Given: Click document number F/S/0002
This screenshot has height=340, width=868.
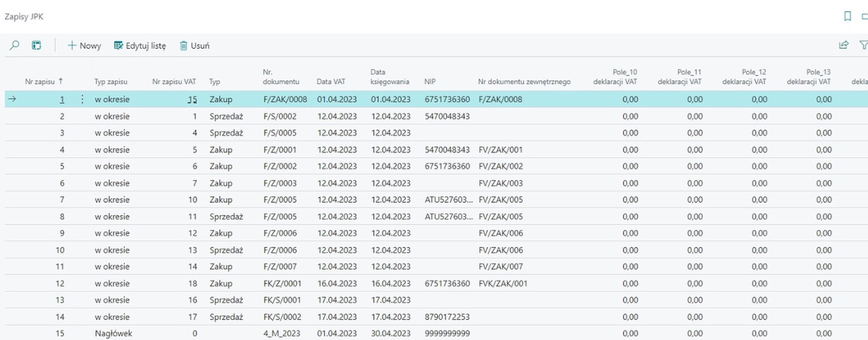Looking at the screenshot, I should [x=280, y=116].
